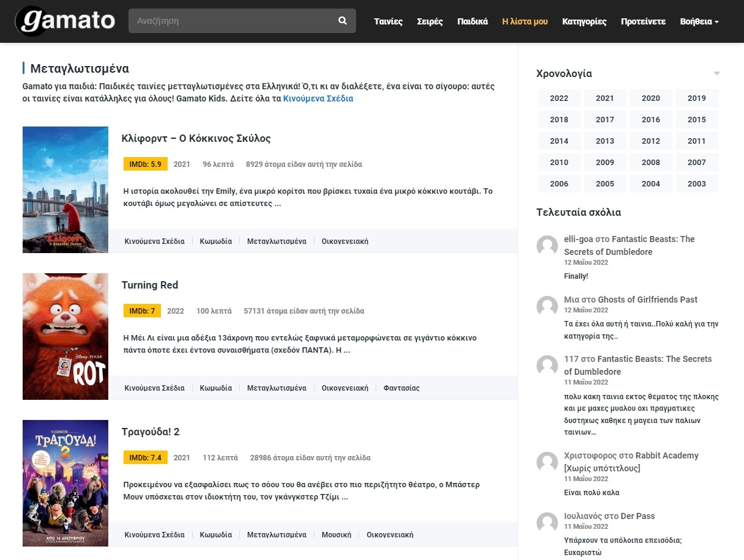
Task: Open the Turning Red poster thumbnail
Action: (x=65, y=336)
